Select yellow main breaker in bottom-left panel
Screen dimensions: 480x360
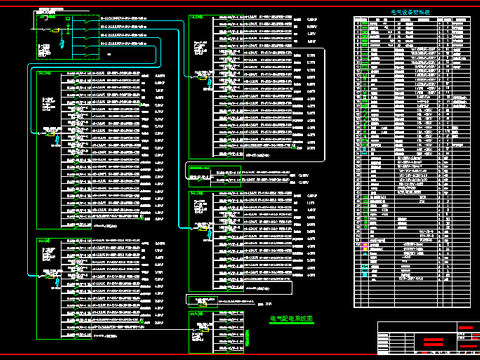pyautogui.click(x=51, y=276)
